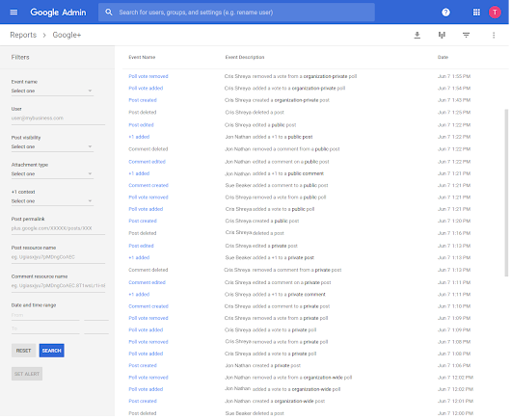Open +1 added by Jon Nathan public post
511x420 pixels.
[x=139, y=137]
